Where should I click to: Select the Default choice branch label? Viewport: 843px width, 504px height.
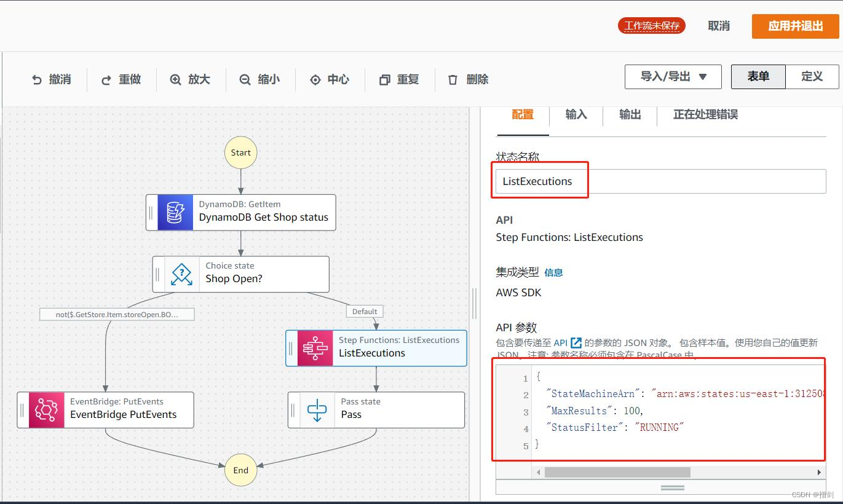coord(365,312)
